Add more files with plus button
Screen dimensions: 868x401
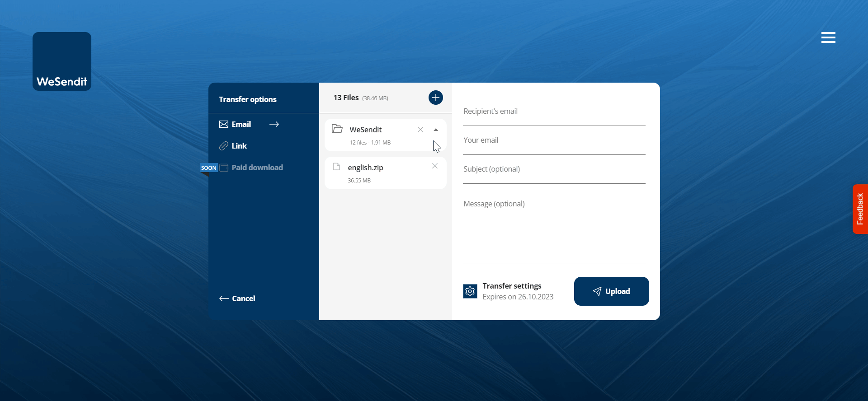pyautogui.click(x=436, y=98)
